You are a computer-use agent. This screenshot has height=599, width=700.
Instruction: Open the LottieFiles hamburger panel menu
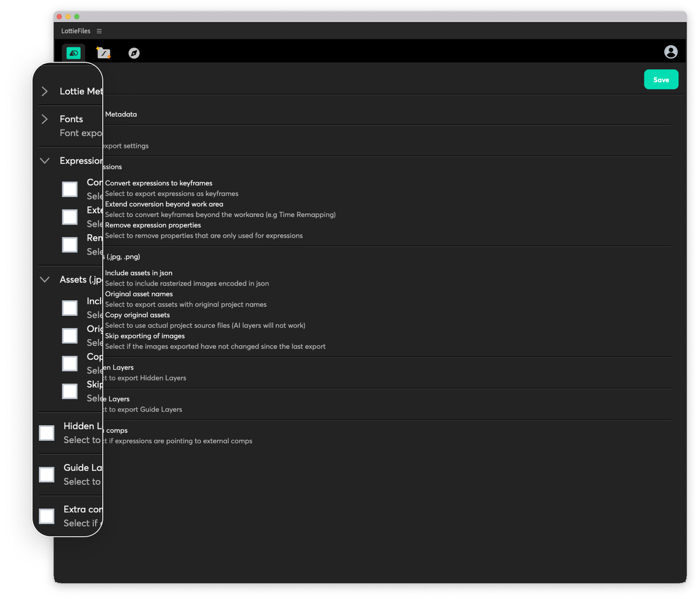pos(99,31)
